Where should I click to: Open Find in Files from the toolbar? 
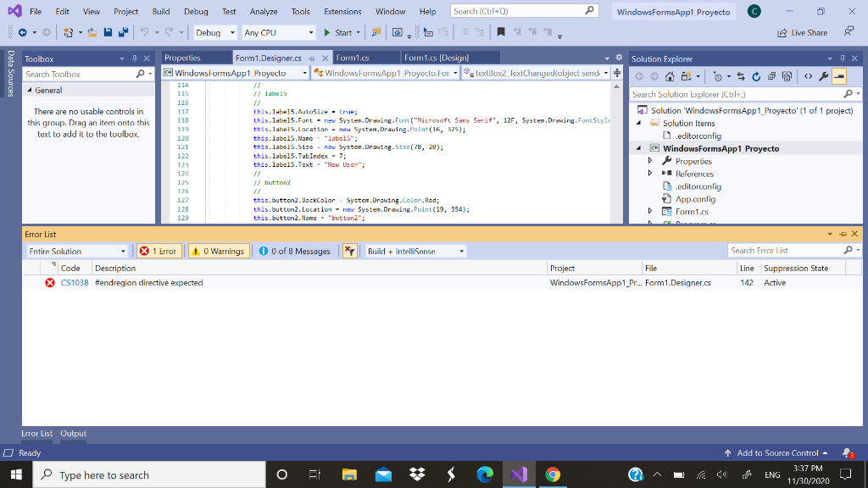click(x=376, y=33)
